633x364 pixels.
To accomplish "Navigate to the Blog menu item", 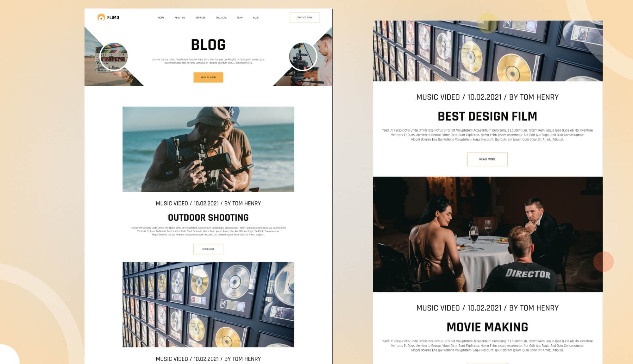I will (256, 18).
